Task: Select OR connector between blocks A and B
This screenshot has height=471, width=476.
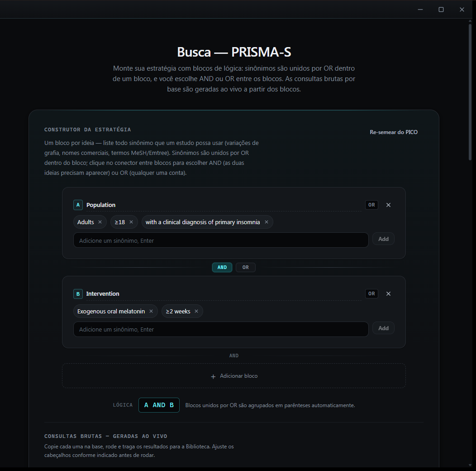Action: coord(245,267)
